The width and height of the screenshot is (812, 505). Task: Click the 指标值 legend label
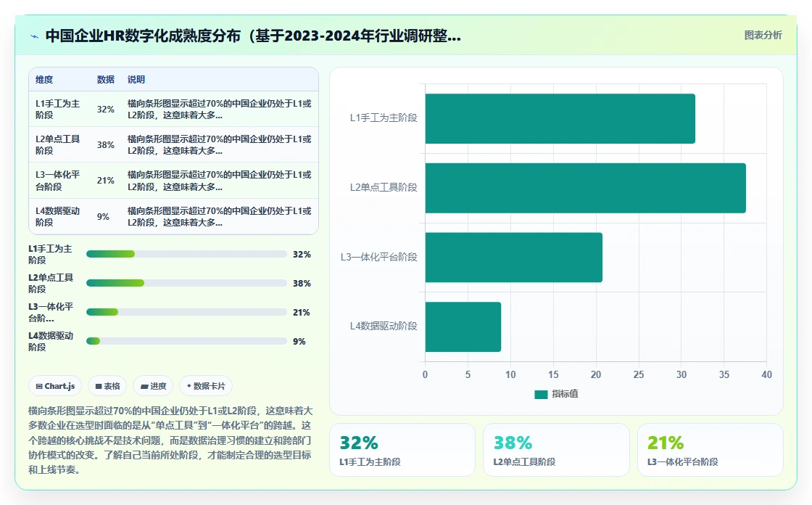[565, 394]
